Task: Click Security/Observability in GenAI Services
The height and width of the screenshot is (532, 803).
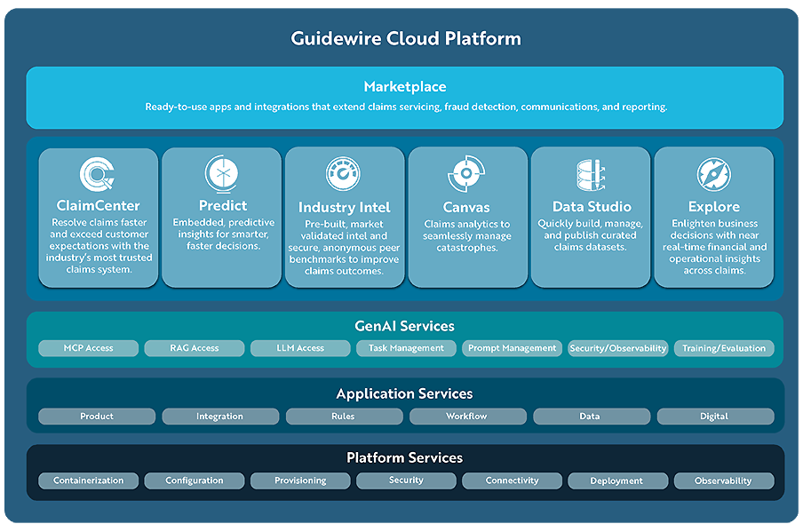Action: pos(618,348)
